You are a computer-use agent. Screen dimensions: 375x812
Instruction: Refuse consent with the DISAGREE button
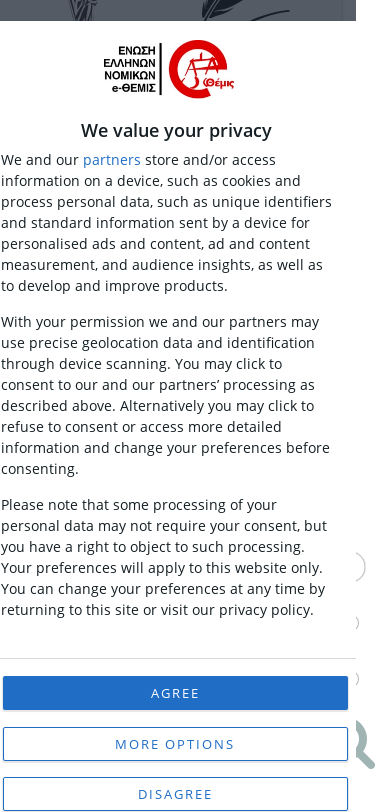coord(175,794)
